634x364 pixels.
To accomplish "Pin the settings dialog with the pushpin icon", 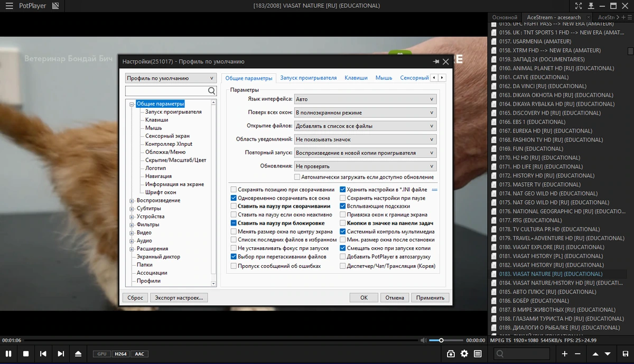I will tap(436, 61).
